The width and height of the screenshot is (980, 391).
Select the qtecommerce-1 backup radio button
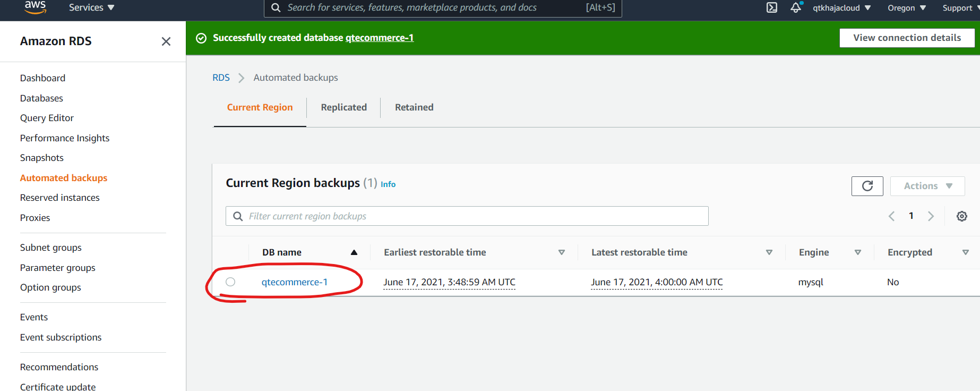click(230, 282)
